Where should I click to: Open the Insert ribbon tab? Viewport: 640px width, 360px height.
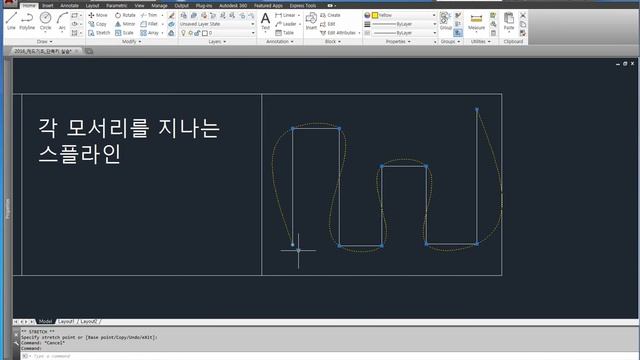pos(48,6)
